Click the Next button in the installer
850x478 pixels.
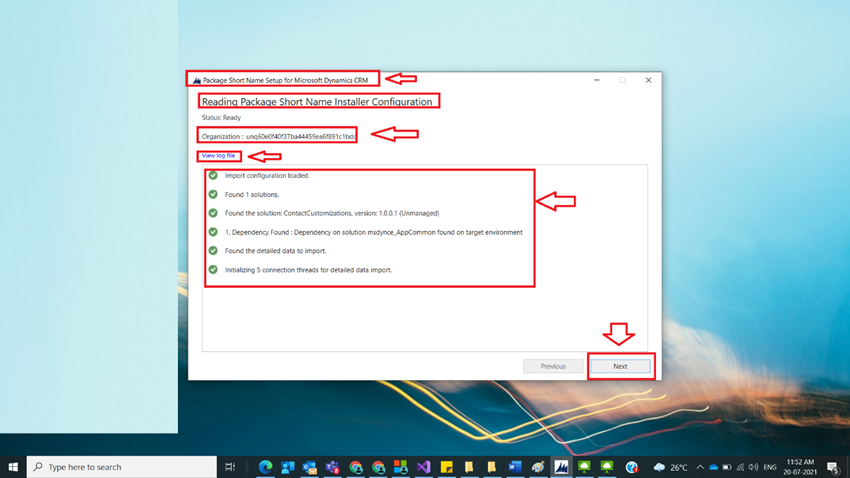(x=620, y=366)
